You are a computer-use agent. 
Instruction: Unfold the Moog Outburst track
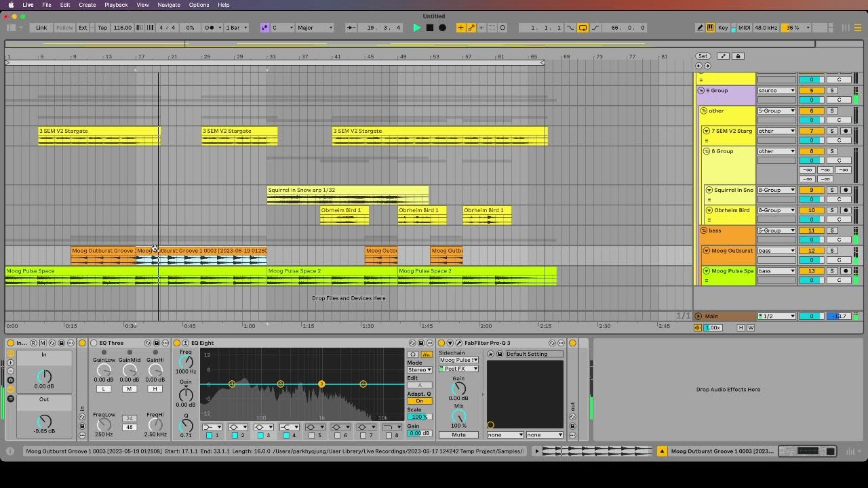click(x=706, y=251)
